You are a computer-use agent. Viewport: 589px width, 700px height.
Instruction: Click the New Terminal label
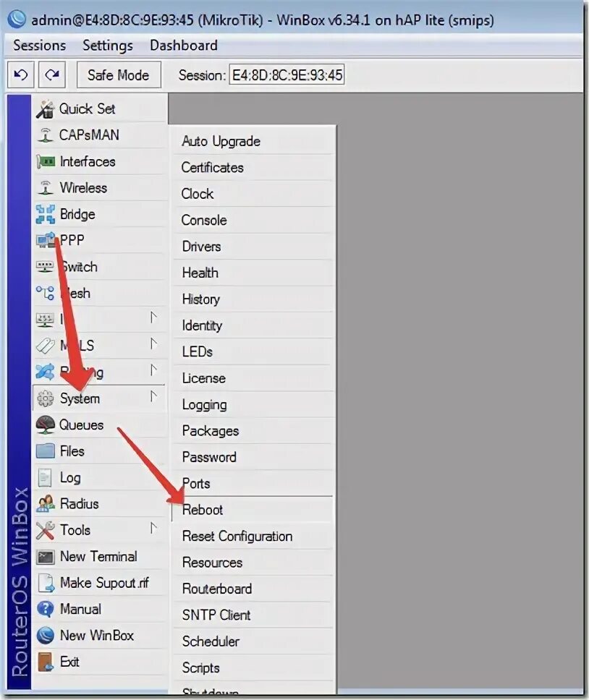pos(98,556)
